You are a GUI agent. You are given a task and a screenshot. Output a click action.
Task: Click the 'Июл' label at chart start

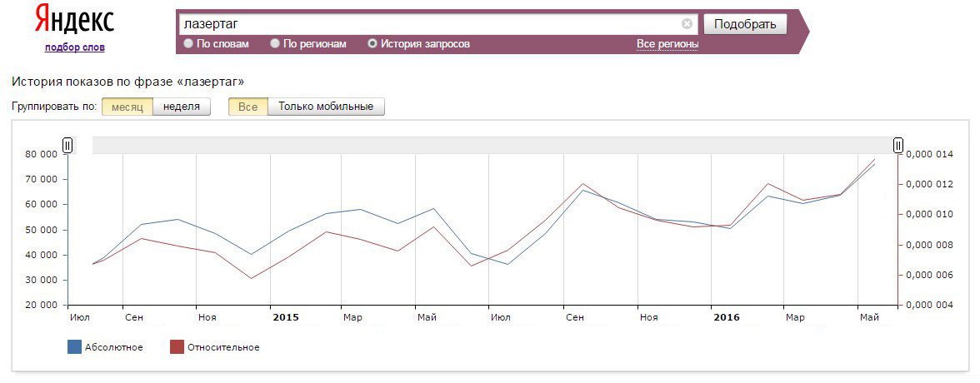point(80,318)
